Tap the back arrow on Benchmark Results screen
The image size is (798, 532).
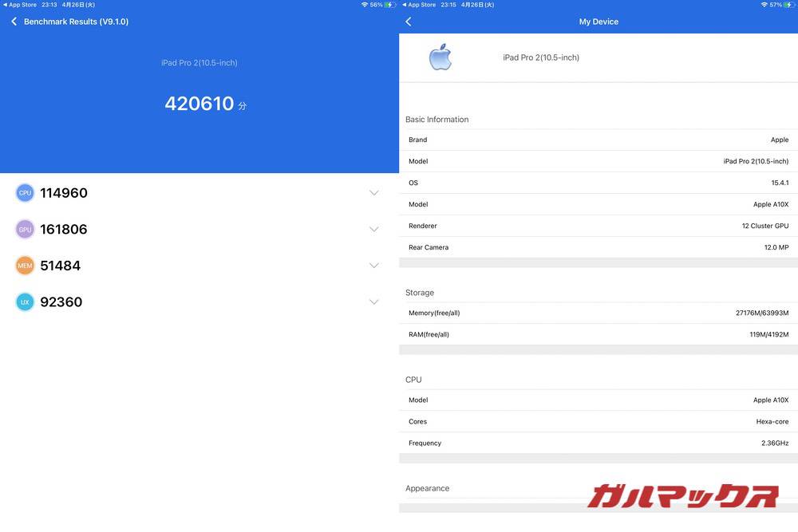click(x=13, y=21)
